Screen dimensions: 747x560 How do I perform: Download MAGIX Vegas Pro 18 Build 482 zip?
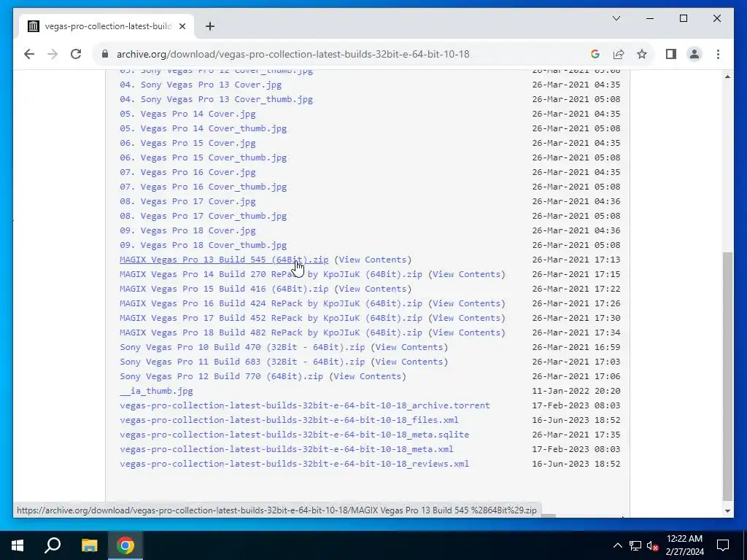point(271,332)
